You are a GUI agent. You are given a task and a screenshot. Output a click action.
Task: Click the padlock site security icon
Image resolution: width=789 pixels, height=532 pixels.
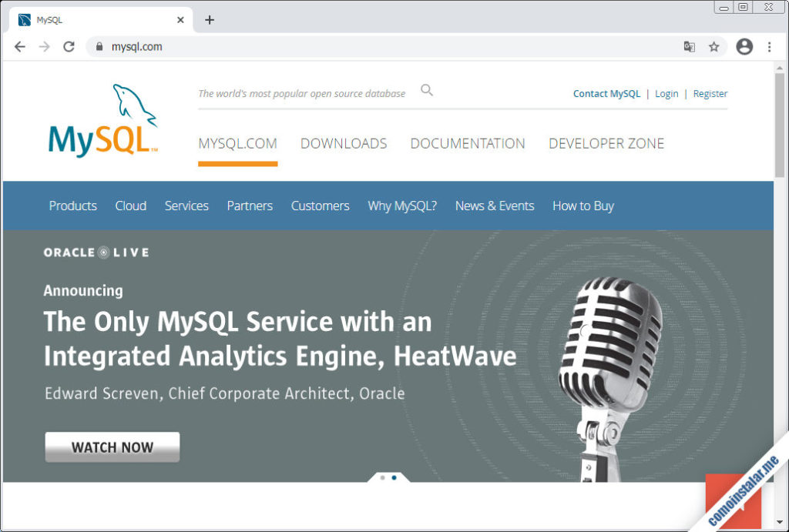(x=98, y=47)
